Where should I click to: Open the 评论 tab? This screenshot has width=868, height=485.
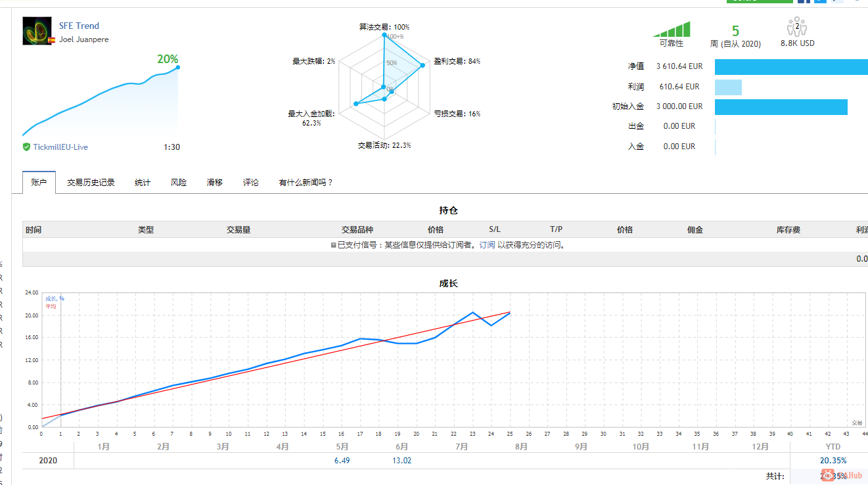(x=251, y=183)
